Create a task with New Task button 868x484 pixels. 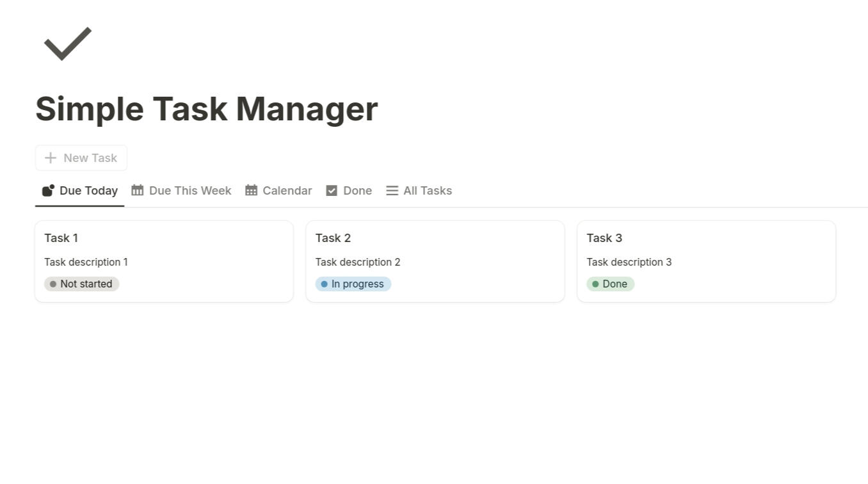[81, 157]
